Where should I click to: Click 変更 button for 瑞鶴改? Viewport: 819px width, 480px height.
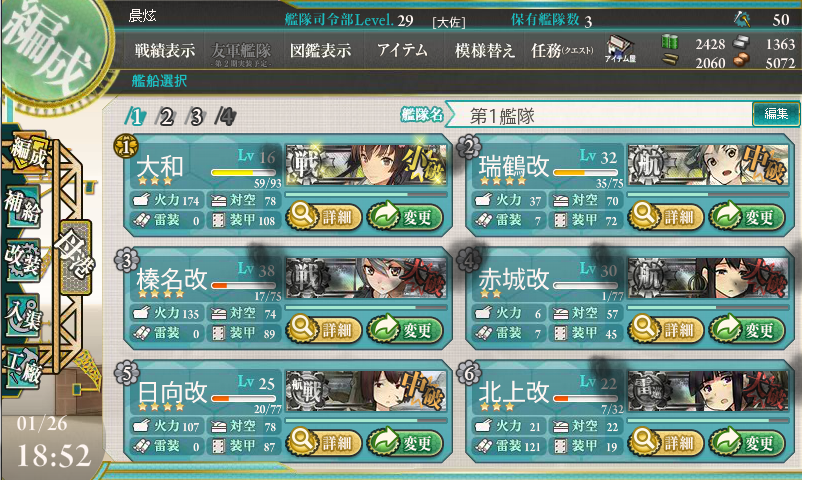pos(747,216)
